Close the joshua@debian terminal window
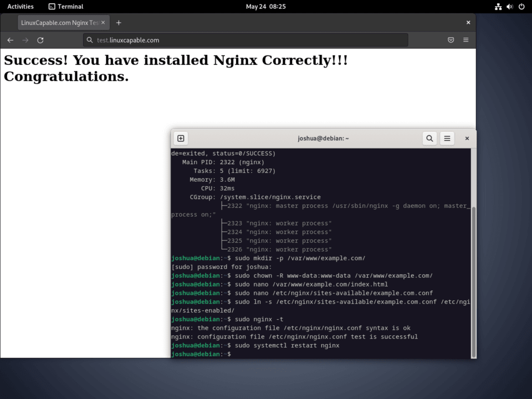Viewport: 532px width, 399px height. coord(467,139)
